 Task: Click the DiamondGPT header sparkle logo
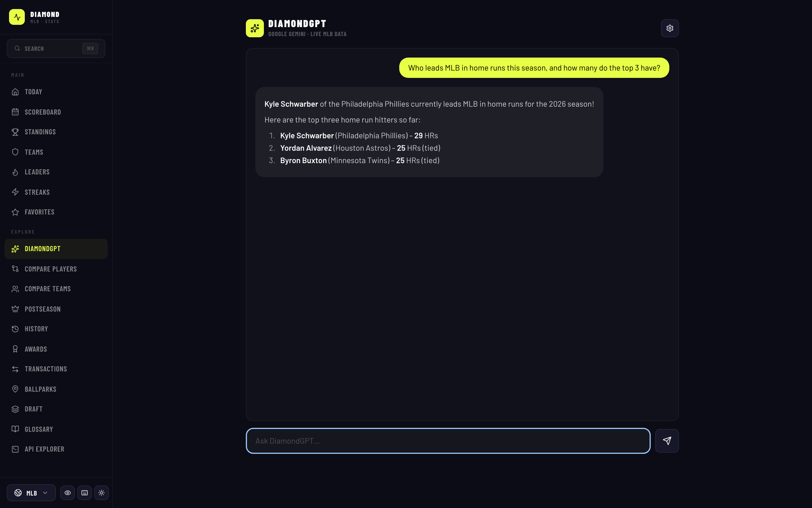255,28
